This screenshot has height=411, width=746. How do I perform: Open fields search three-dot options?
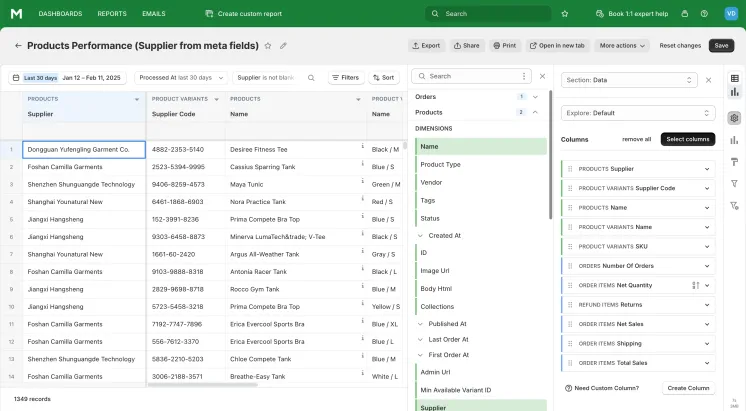tap(524, 76)
